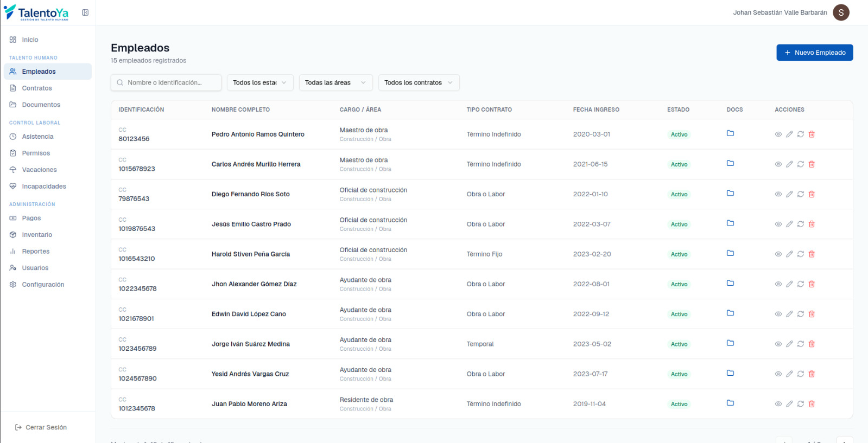Click the Nuevo Empleado button
Screen dimensions: 868x443
(x=814, y=53)
